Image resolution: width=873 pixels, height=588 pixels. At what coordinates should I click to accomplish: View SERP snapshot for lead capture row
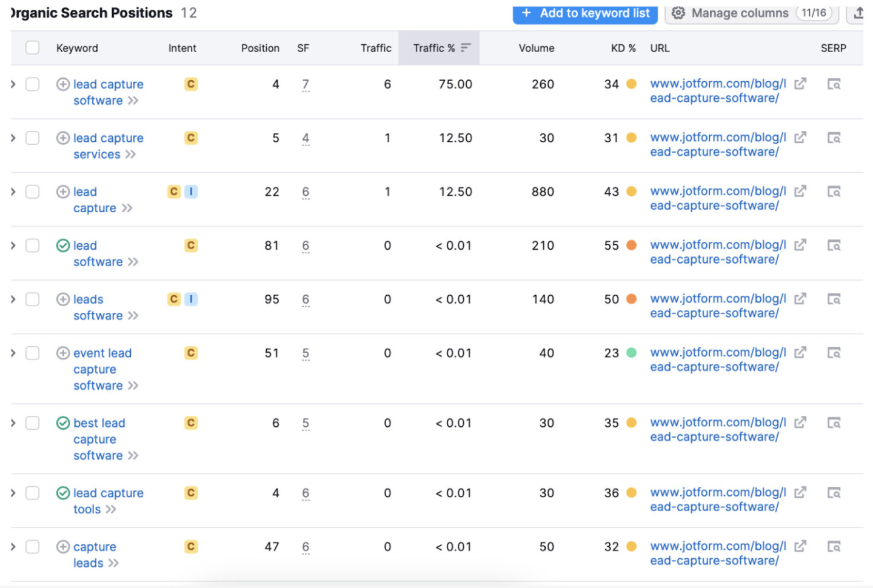pyautogui.click(x=834, y=192)
